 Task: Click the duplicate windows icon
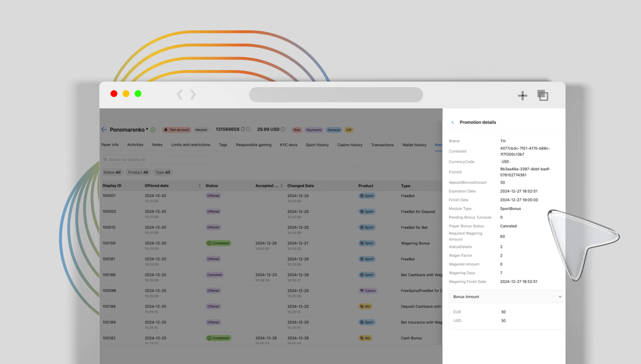(542, 96)
